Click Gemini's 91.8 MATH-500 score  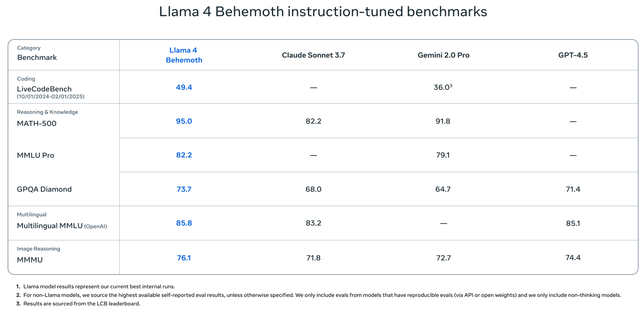[x=443, y=121]
